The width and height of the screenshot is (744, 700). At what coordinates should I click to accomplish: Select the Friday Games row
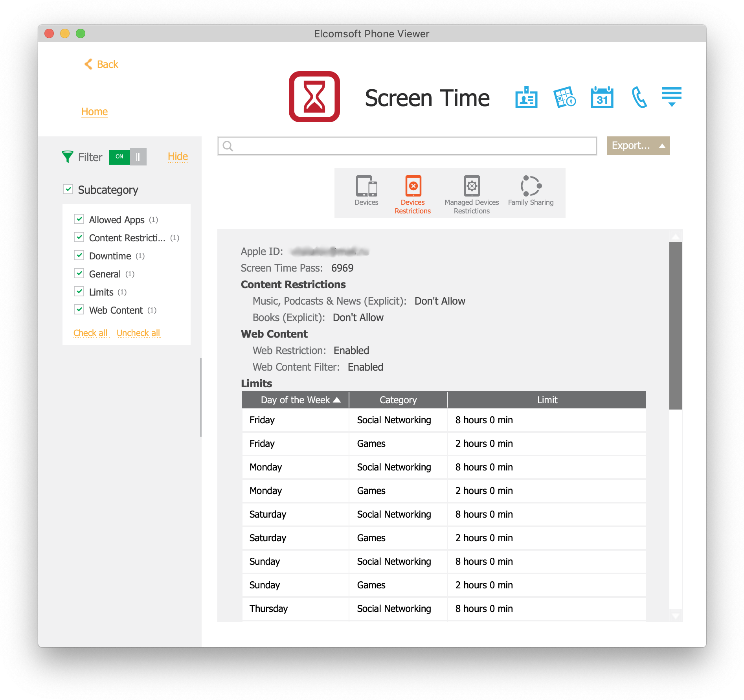(444, 444)
